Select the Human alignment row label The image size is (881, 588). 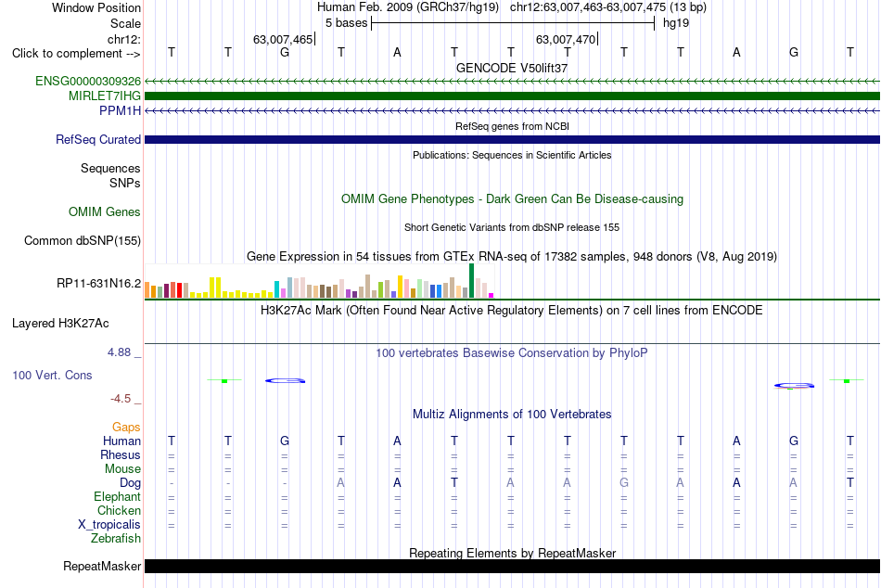click(x=121, y=441)
